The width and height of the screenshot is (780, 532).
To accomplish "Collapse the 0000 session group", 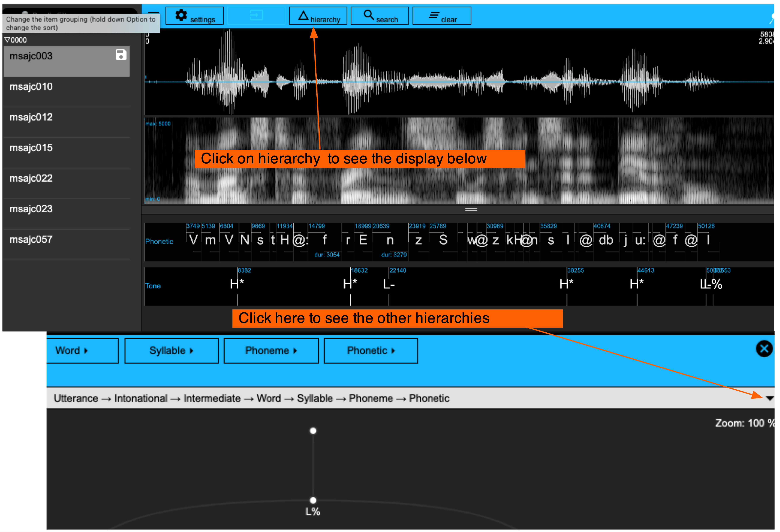I will [7, 40].
